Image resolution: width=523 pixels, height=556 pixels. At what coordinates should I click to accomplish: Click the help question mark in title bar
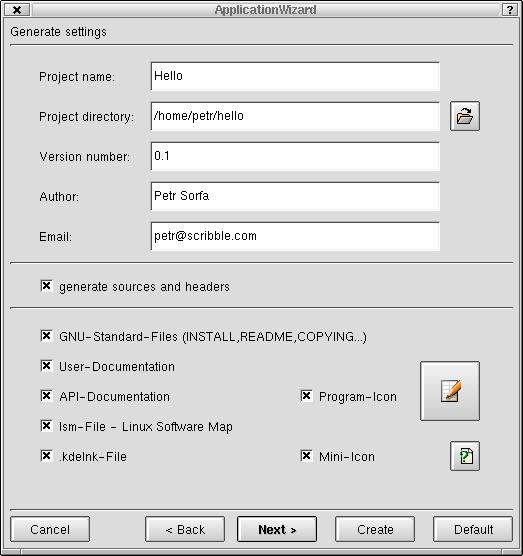coord(510,10)
